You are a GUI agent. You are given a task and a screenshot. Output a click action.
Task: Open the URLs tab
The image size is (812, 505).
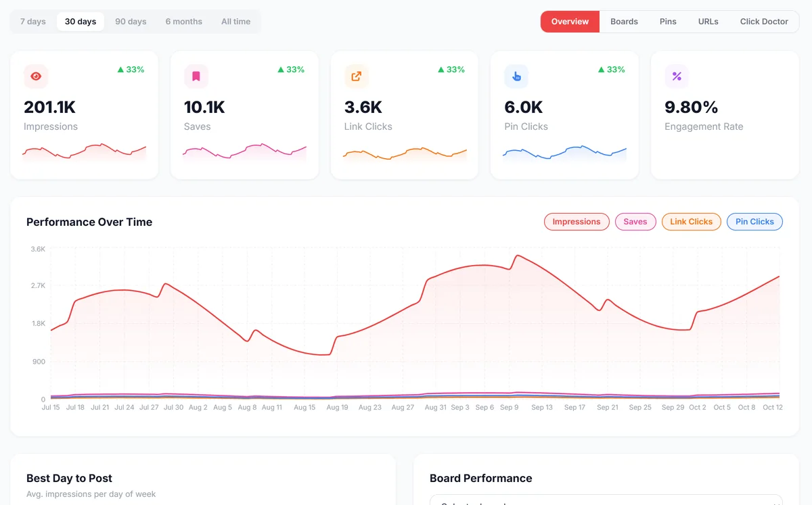(708, 22)
